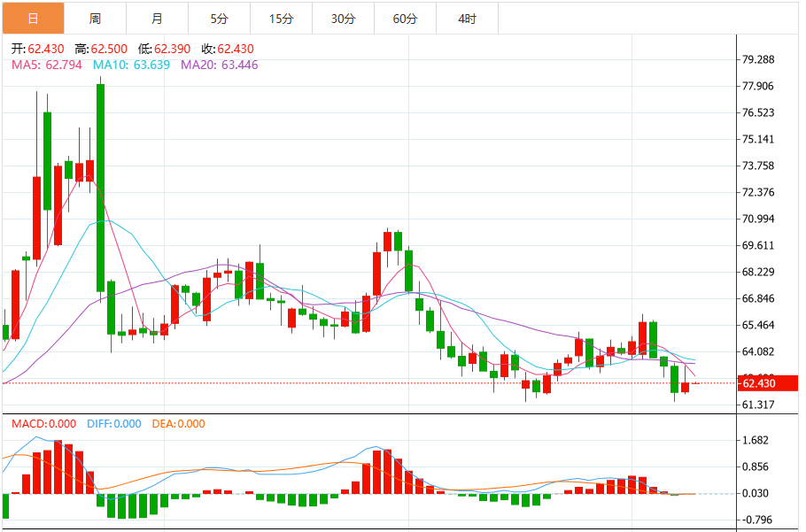The width and height of the screenshot is (806, 532).
Task: Switch to the 日 daily chart tab
Action: (x=33, y=19)
